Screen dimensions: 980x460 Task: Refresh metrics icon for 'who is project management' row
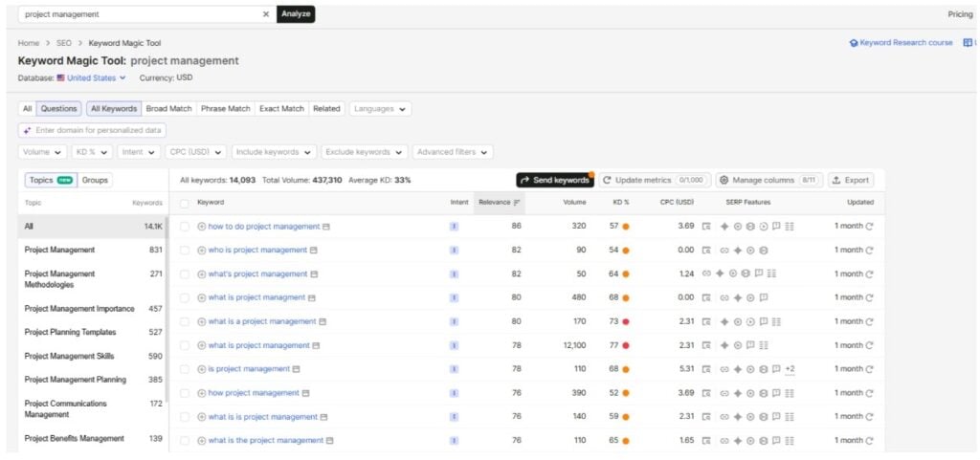[x=869, y=251]
